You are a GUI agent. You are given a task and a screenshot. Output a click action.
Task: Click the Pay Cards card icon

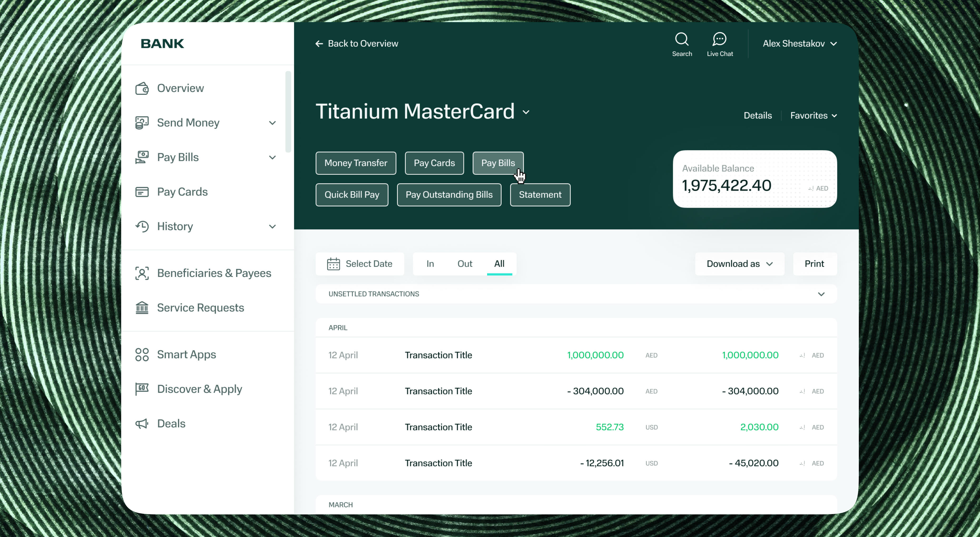click(x=142, y=192)
